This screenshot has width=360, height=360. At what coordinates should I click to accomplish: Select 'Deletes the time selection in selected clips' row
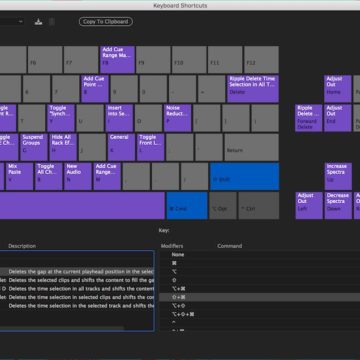77,297
